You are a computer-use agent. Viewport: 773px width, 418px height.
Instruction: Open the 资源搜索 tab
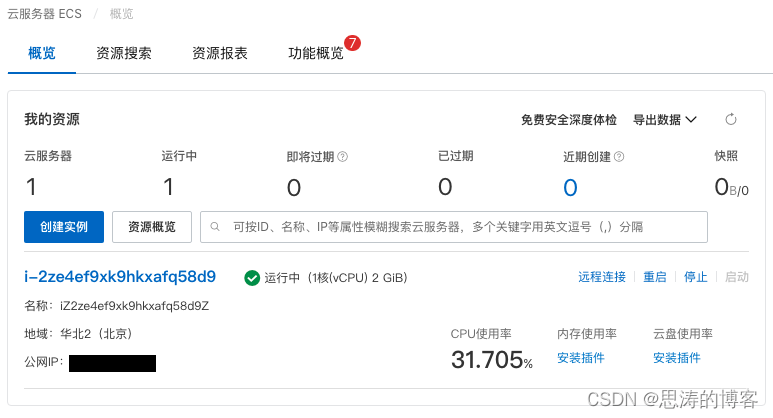[124, 53]
